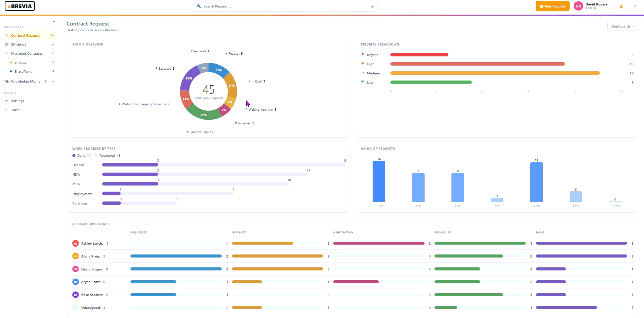Click David Rogers' DR avatar in workload
Image resolution: width=644 pixels, height=318 pixels.
pos(76,269)
